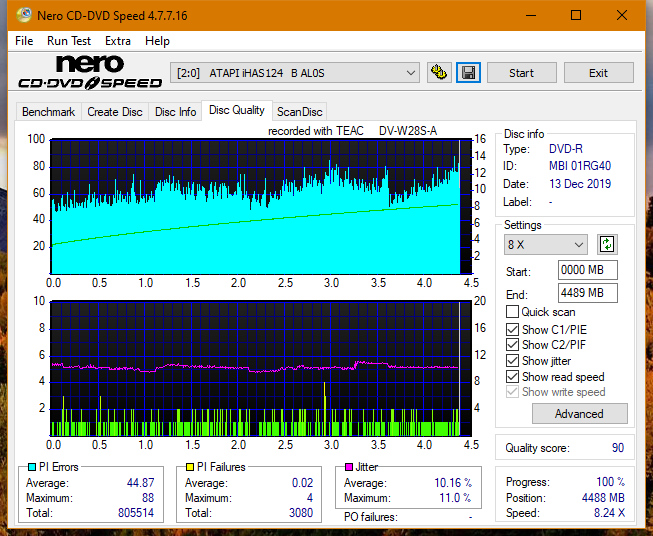
Task: Click the PI Failures total 3080
Action: tap(301, 513)
